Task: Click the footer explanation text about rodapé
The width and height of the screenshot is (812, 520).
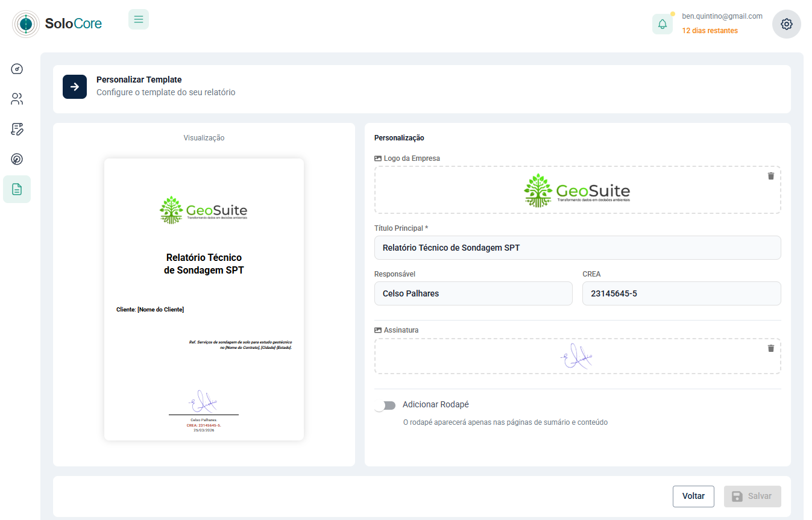Action: click(x=505, y=422)
